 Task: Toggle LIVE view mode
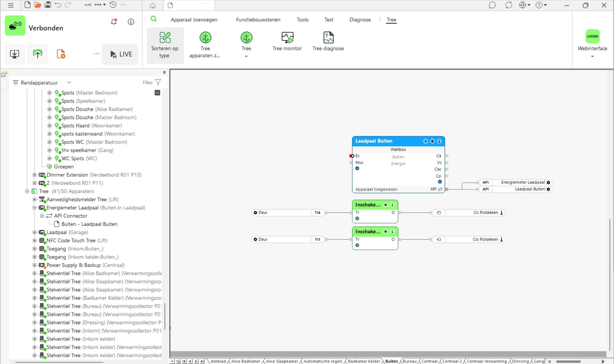pyautogui.click(x=120, y=54)
